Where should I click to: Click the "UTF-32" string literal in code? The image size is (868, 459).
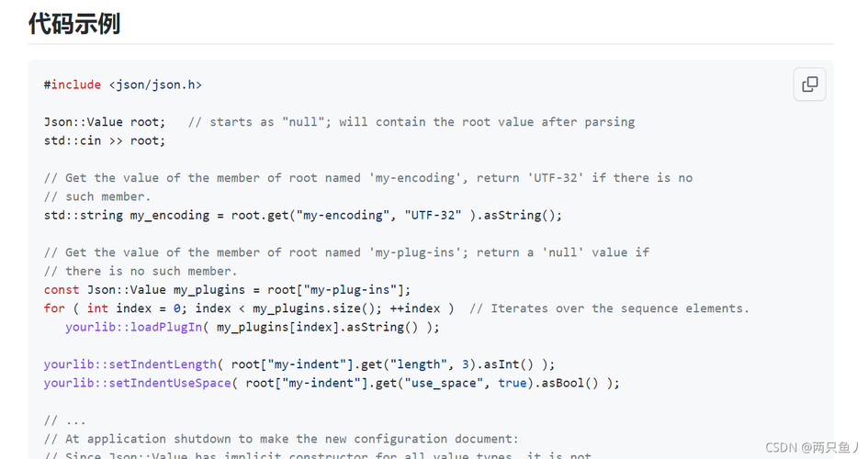(x=433, y=215)
